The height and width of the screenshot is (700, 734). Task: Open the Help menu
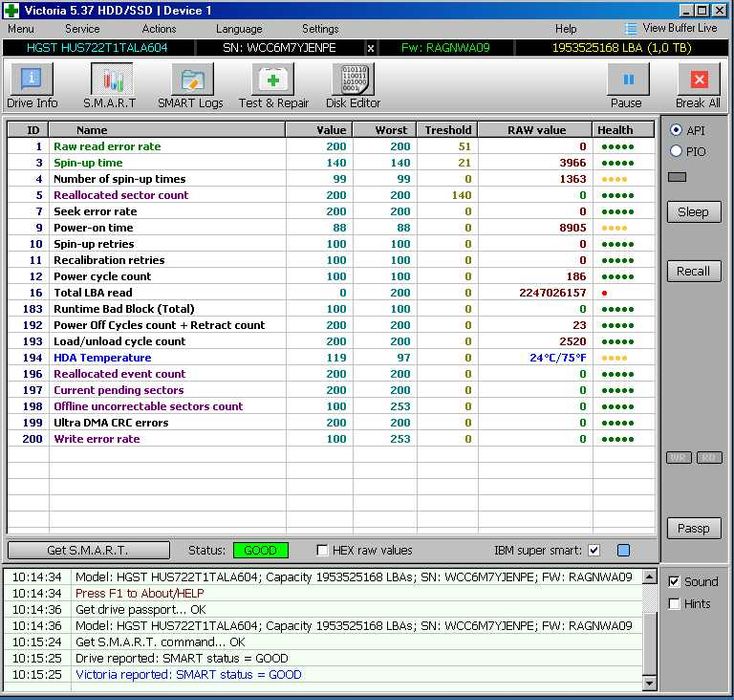pyautogui.click(x=565, y=29)
